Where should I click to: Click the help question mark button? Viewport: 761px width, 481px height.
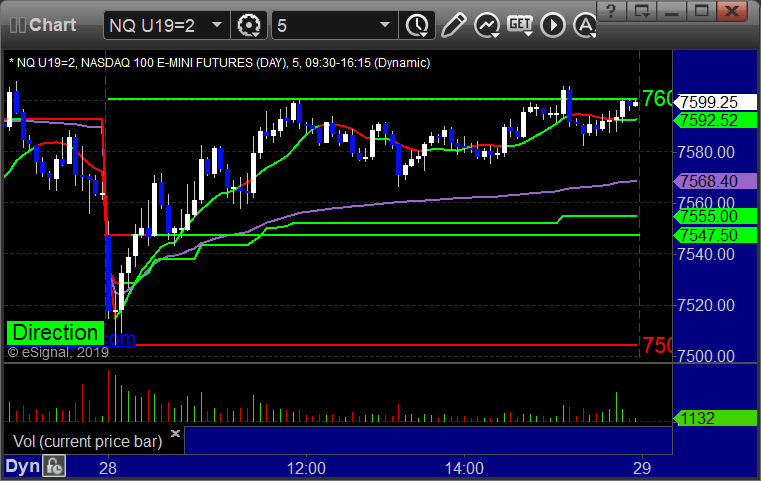tap(611, 11)
